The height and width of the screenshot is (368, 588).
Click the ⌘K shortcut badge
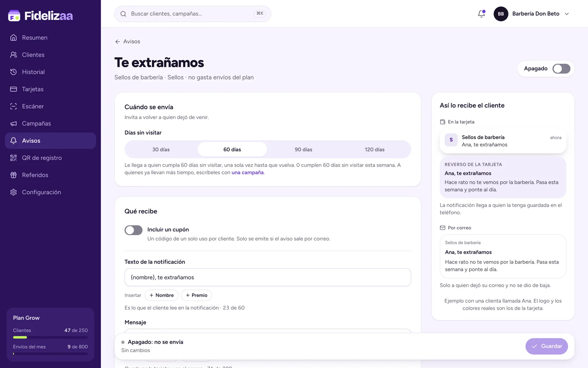260,13
